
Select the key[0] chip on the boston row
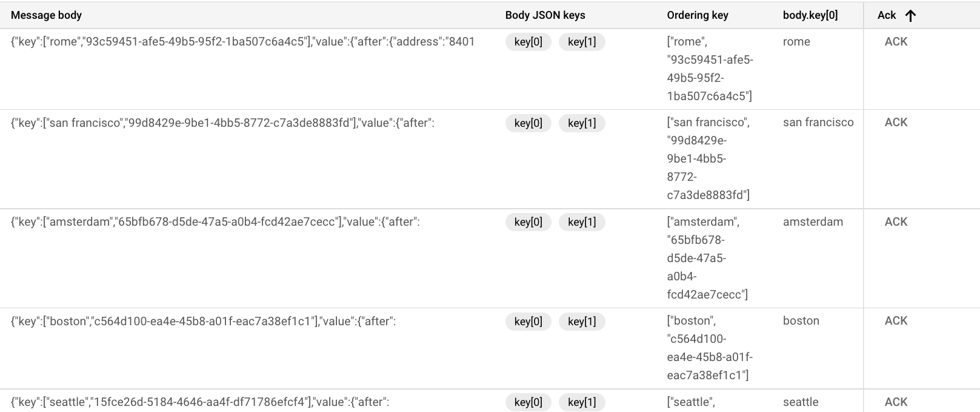pyautogui.click(x=527, y=321)
